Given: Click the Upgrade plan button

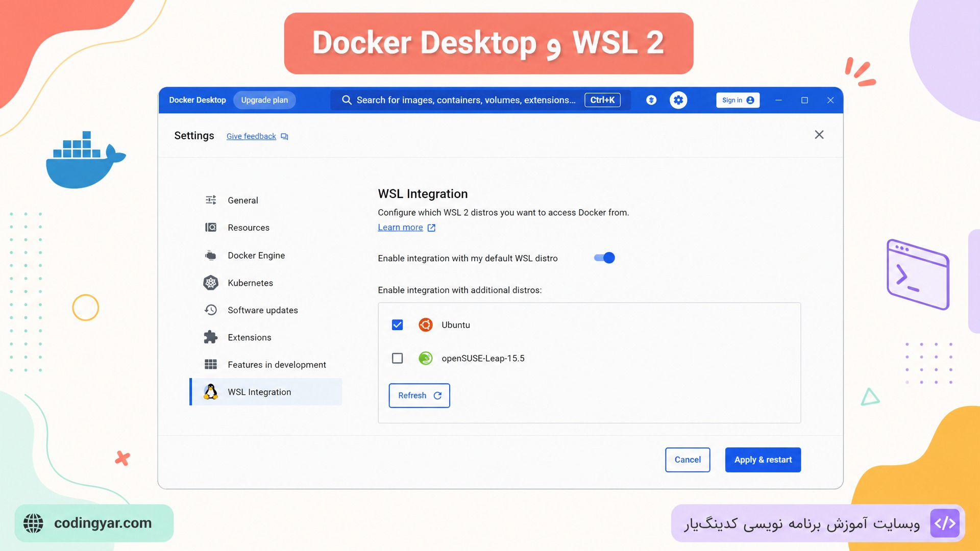Looking at the screenshot, I should (x=264, y=100).
